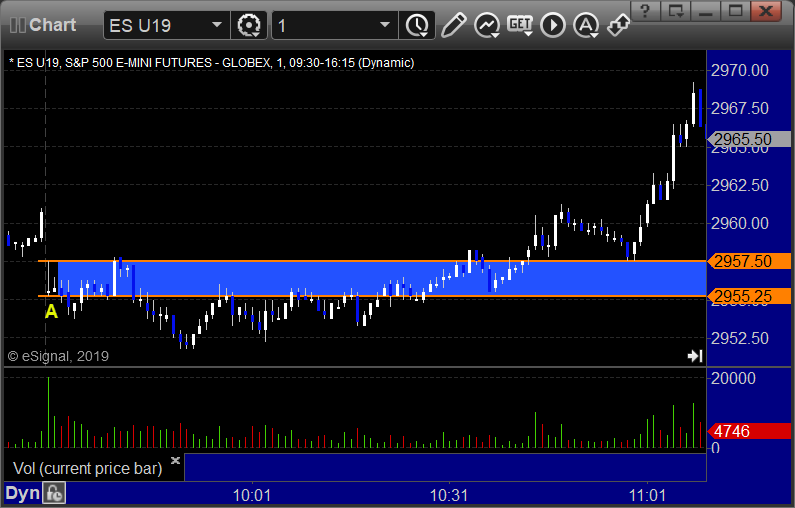
Task: Expand the interval 1 dropdown arrow
Action: pos(385,25)
